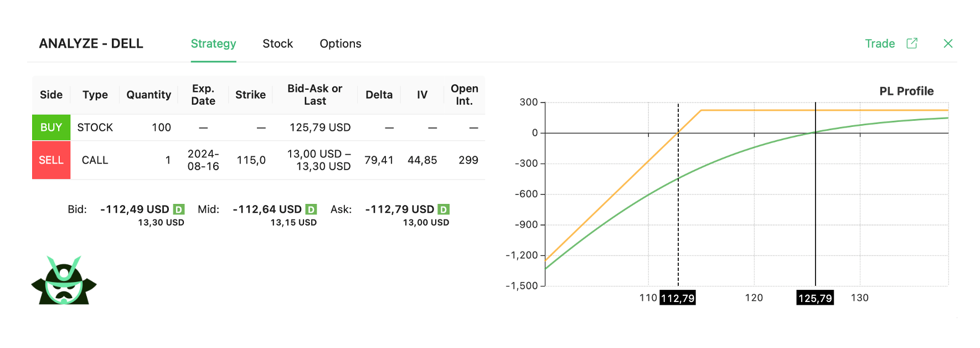This screenshot has height=348, width=980.
Task: Click the call strike value 115,0
Action: pos(251,160)
